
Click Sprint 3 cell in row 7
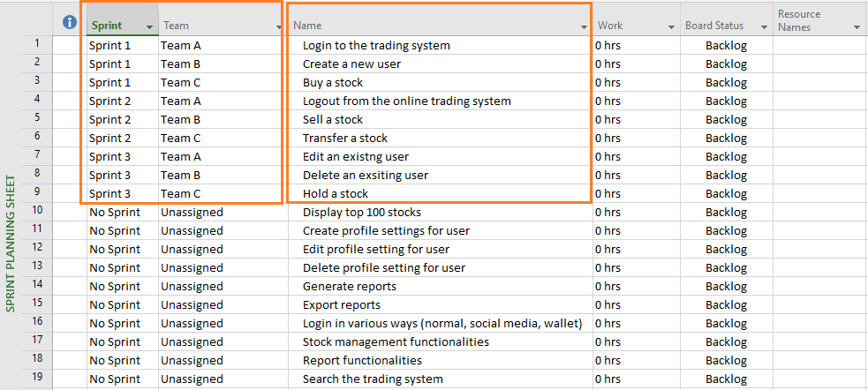[x=123, y=156]
